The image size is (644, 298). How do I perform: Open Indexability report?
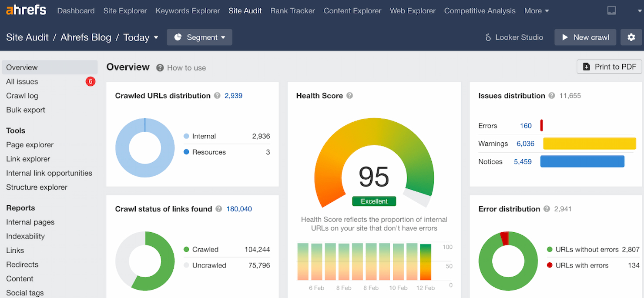25,236
